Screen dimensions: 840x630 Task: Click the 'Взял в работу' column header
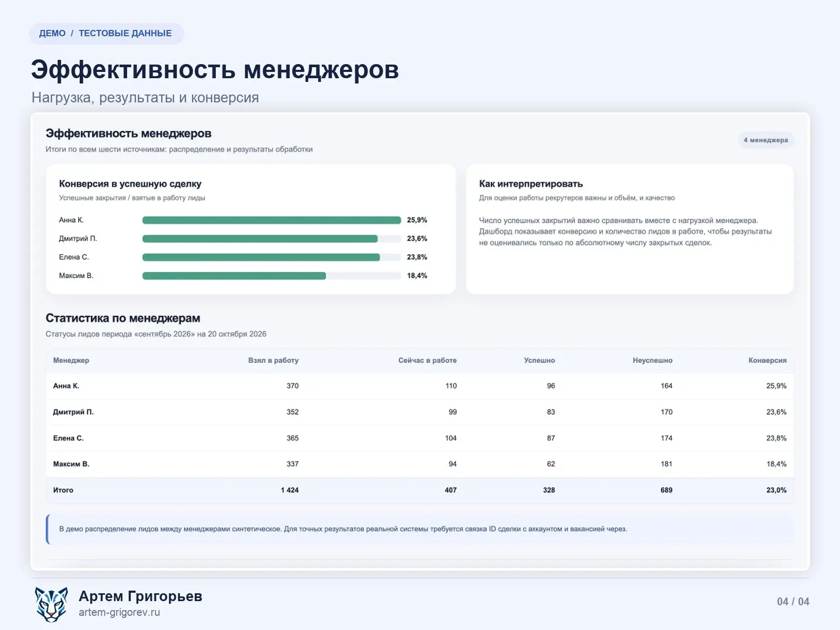(273, 360)
